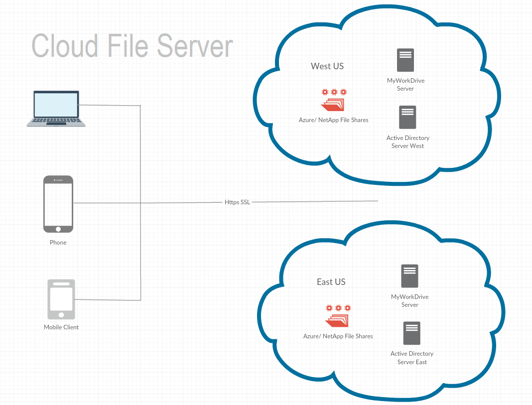
Task: Click 'Azure/ NetApp File Shares' label in West US
Action: (x=334, y=120)
